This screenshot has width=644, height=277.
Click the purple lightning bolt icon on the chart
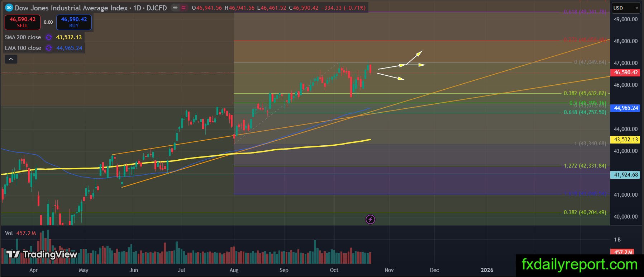coord(370,219)
